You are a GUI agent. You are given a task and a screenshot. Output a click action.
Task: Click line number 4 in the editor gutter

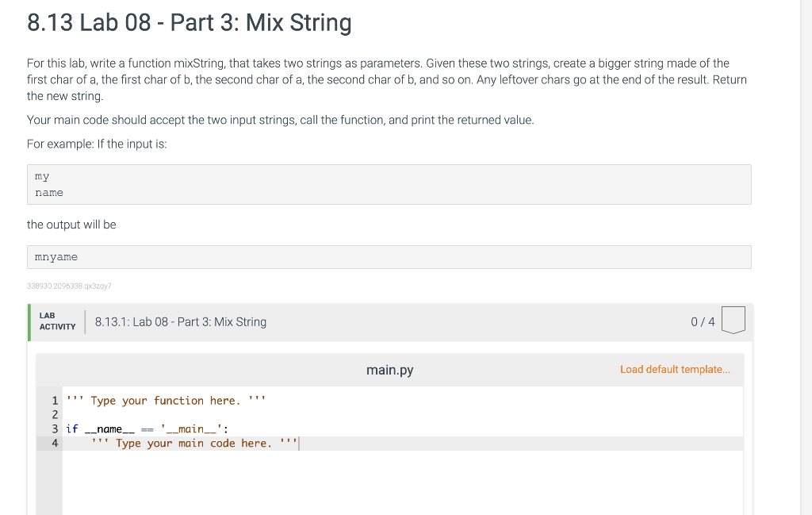coord(55,444)
